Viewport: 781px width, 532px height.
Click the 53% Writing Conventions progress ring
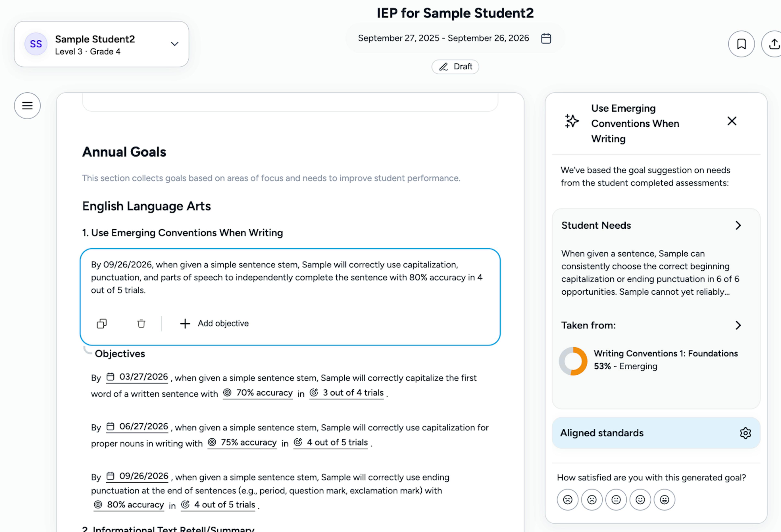point(573,361)
